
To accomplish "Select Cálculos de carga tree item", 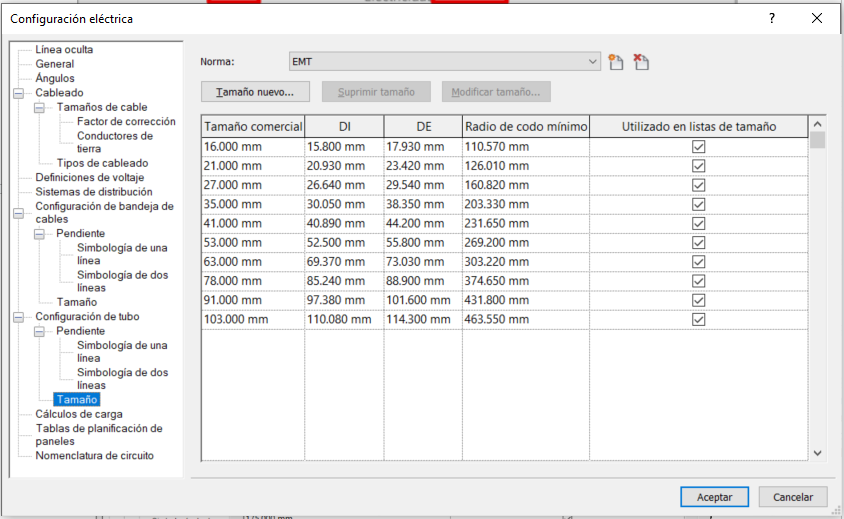I will pyautogui.click(x=79, y=414).
